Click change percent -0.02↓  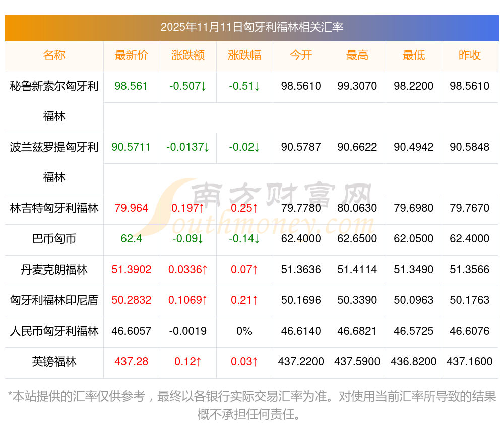click(x=244, y=147)
